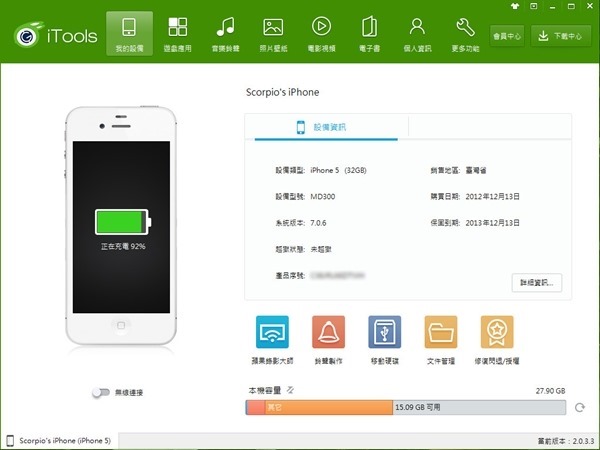Open the 下載中心 download center

click(561, 36)
